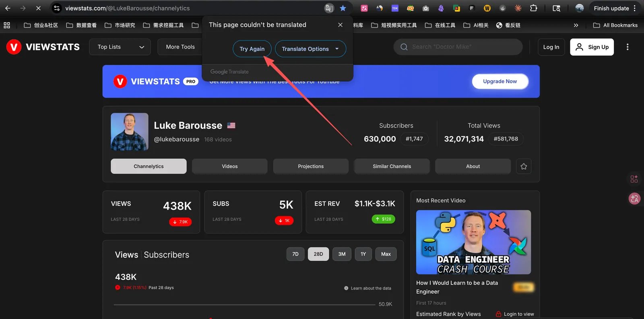
Task: Expand the Translate Options dropdown
Action: pos(310,49)
